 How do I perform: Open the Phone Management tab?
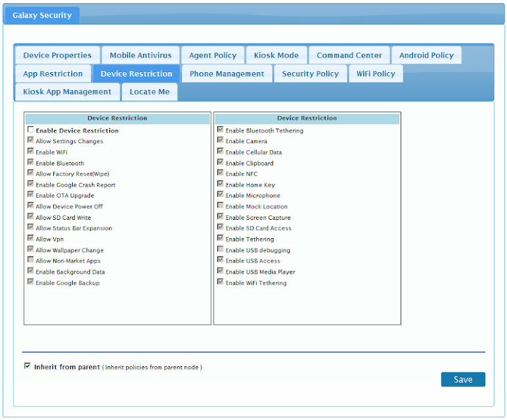(227, 73)
